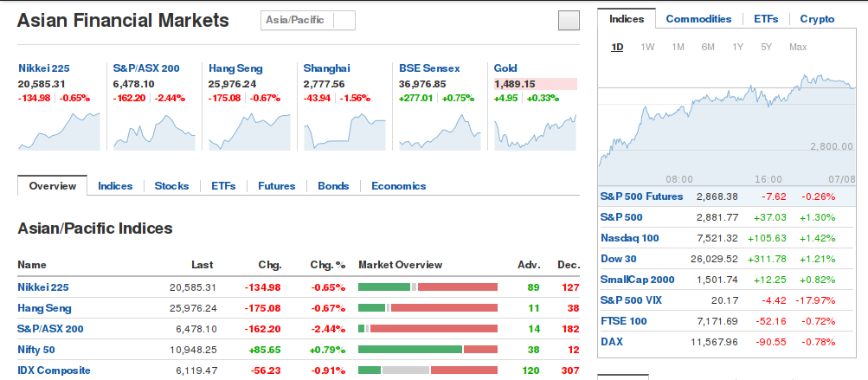The height and width of the screenshot is (380, 868).
Task: Click the blank square button beside header
Action: [x=569, y=21]
